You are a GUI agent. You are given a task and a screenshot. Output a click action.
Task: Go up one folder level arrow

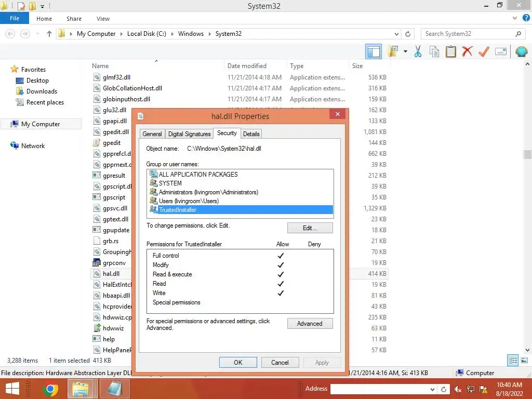point(49,34)
